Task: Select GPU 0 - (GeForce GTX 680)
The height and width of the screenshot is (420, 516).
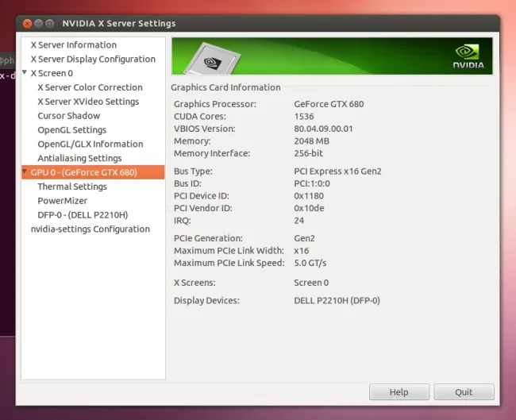Action: 93,172
